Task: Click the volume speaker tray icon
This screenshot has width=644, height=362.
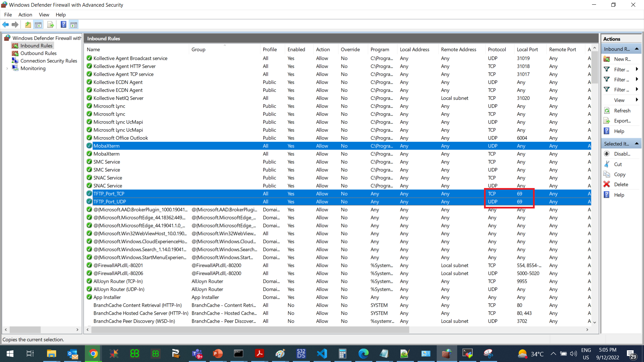Action: click(574, 354)
